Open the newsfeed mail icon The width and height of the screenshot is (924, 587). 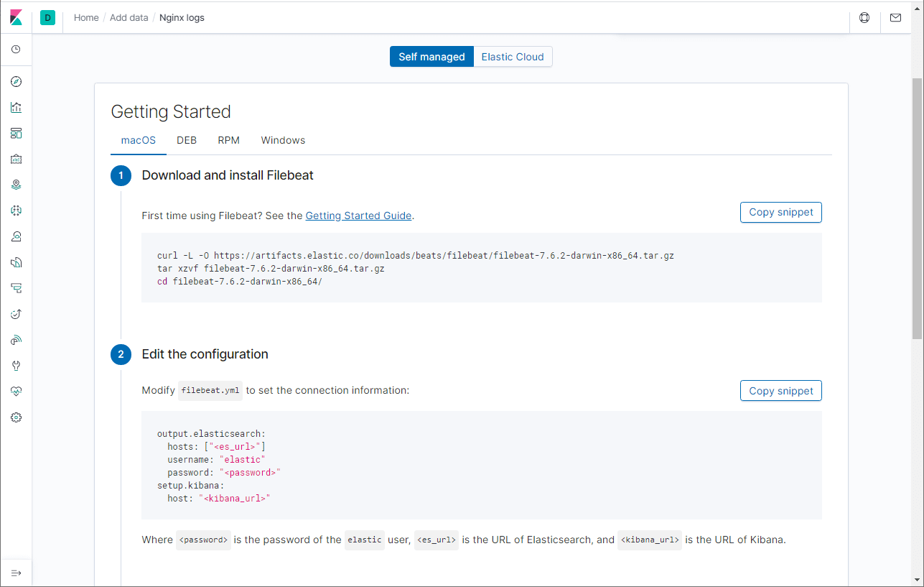(x=895, y=17)
